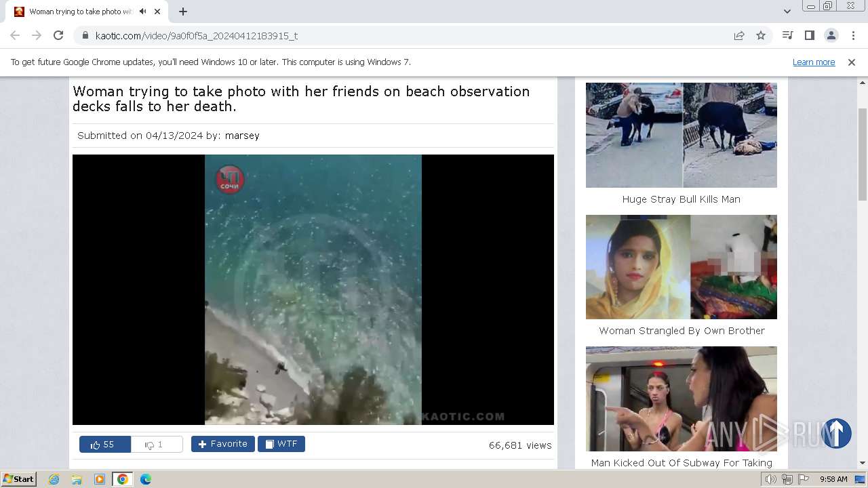This screenshot has height=488, width=868.
Task: View site information via the lock icon
Action: (85, 35)
